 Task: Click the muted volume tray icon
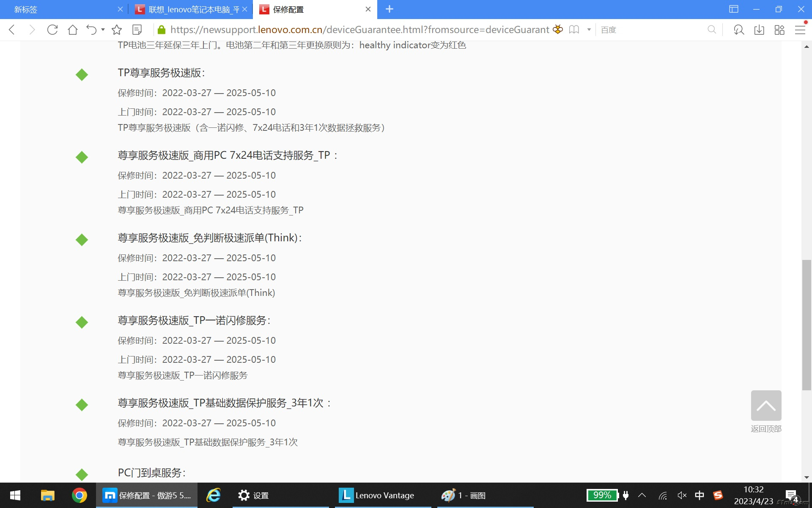click(682, 495)
